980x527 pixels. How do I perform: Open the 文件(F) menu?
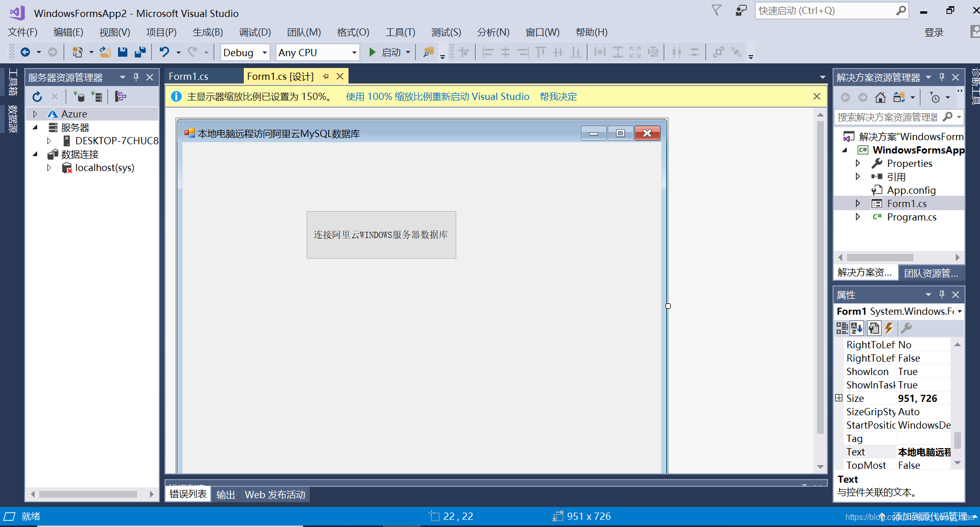[23, 32]
